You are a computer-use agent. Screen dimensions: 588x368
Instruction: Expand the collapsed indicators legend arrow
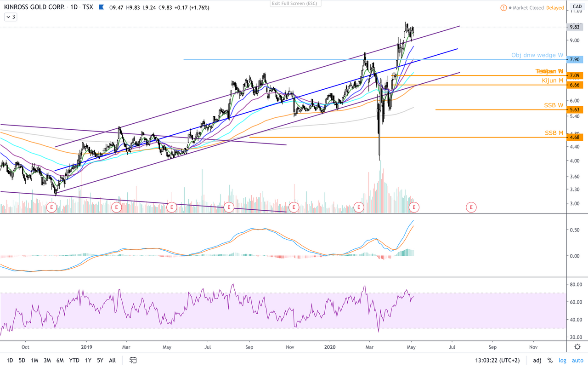pos(10,17)
